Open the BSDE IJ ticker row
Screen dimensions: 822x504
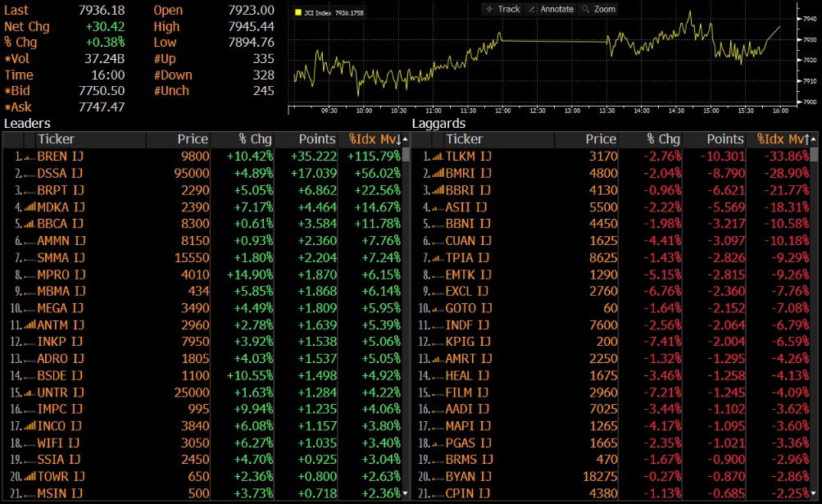click(x=61, y=375)
